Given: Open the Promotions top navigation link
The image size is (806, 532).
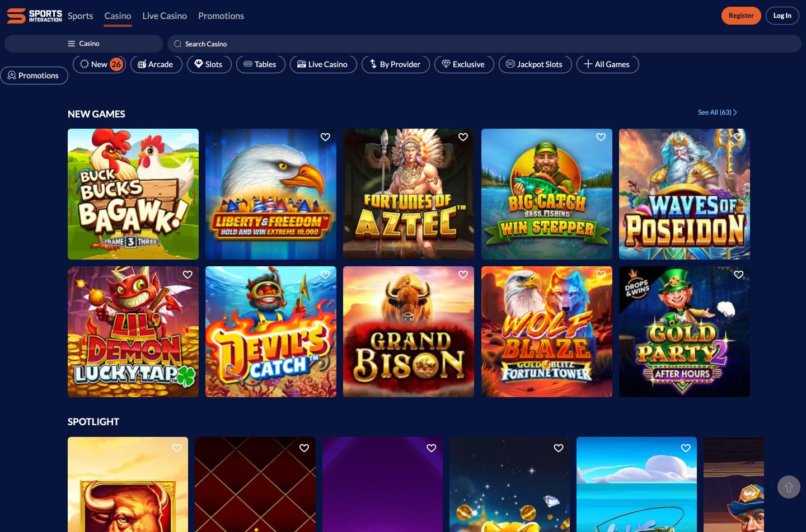Looking at the screenshot, I should point(221,16).
